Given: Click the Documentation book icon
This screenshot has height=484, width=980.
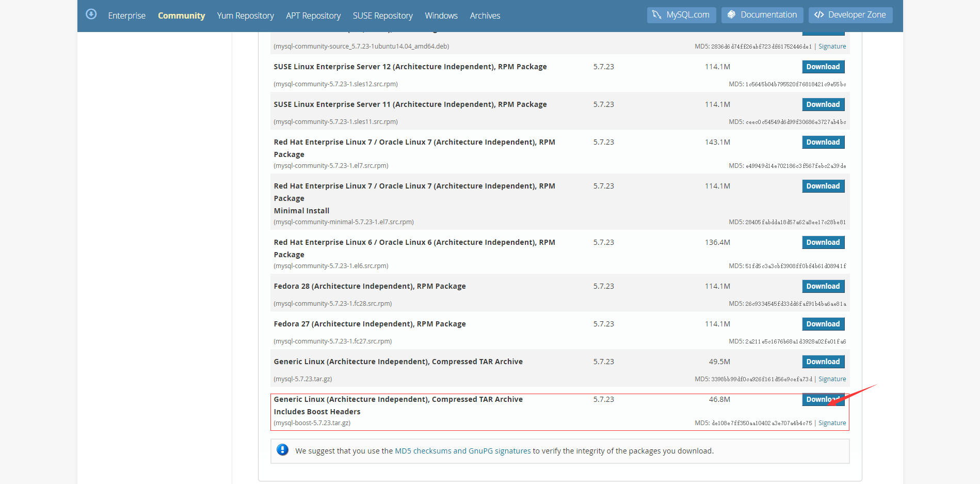Looking at the screenshot, I should pyautogui.click(x=731, y=15).
